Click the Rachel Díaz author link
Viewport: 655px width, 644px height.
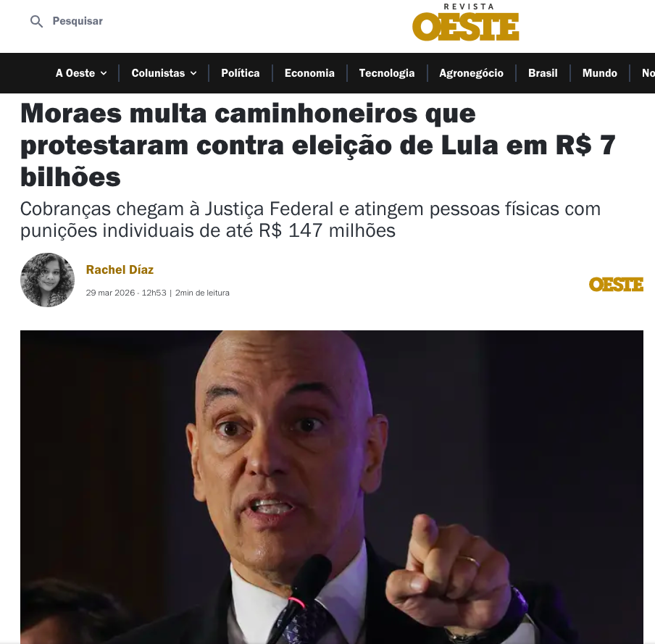120,269
